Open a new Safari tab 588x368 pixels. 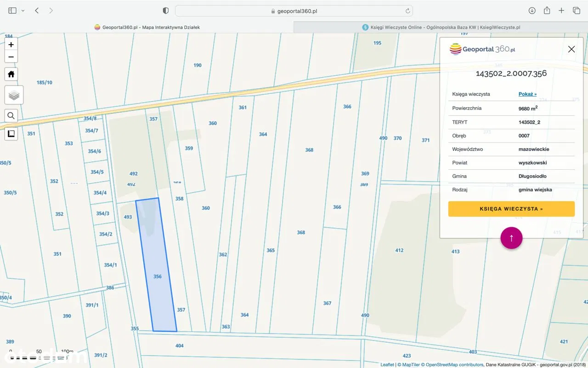(561, 11)
